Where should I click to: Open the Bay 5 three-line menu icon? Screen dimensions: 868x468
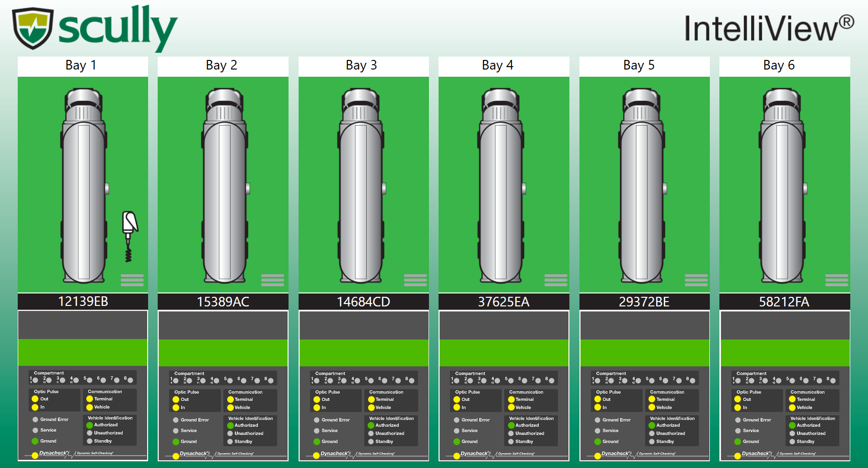696,280
